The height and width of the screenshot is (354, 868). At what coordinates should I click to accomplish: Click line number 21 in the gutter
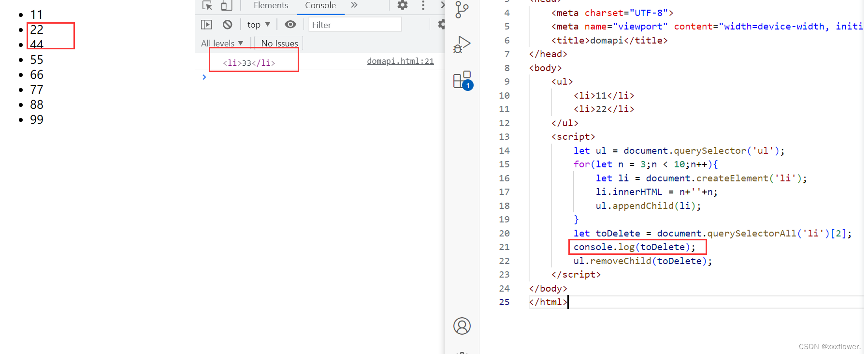504,247
